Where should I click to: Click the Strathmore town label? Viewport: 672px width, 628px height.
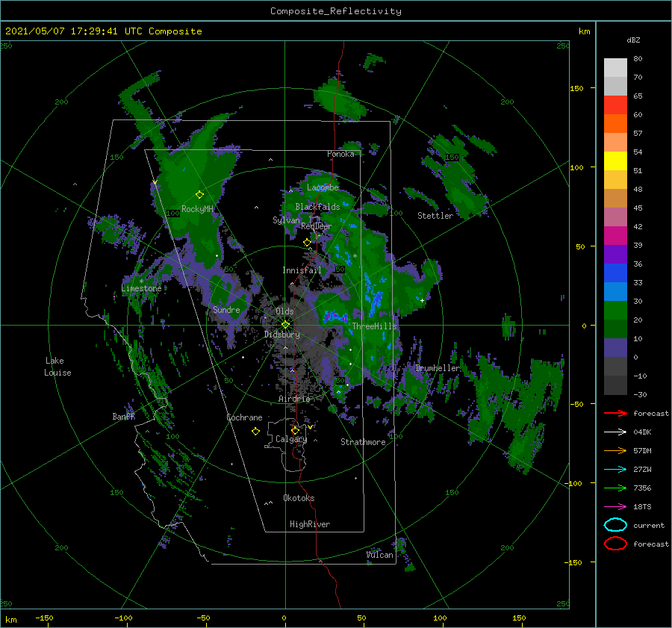363,442
